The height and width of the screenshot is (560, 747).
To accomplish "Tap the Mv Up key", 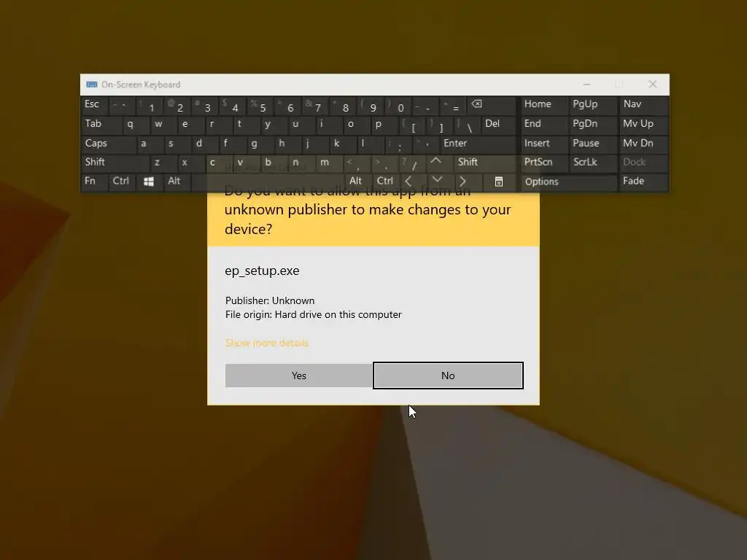I will [x=643, y=124].
